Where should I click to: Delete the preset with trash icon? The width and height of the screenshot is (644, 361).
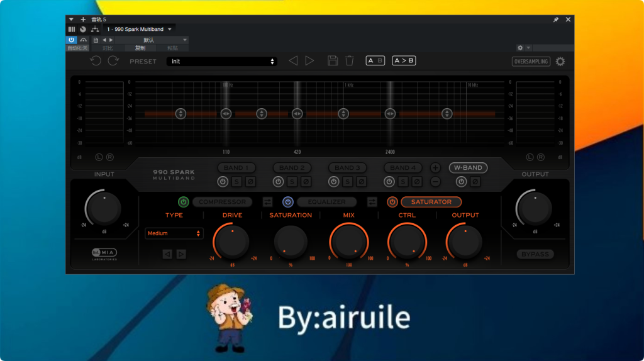(x=350, y=61)
